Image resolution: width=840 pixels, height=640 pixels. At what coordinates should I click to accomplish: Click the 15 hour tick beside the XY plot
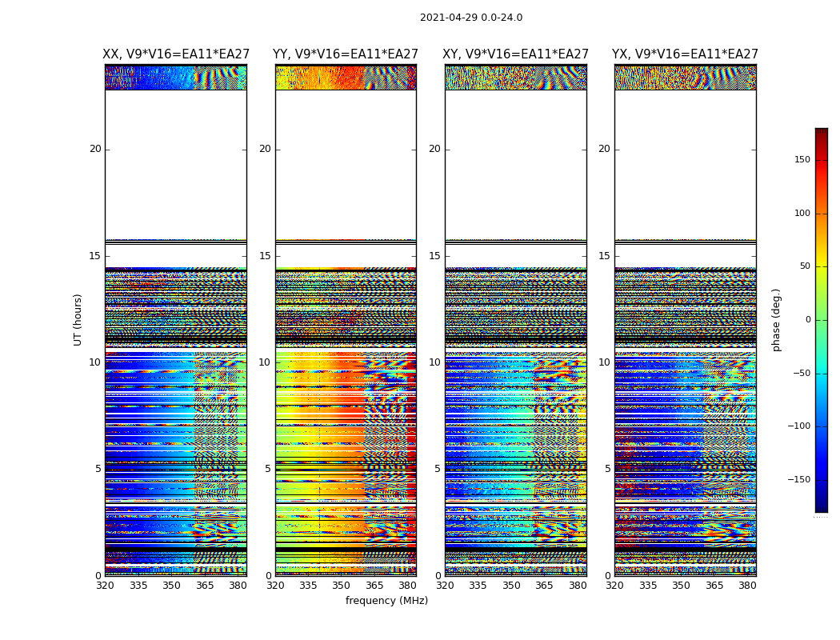[434, 256]
